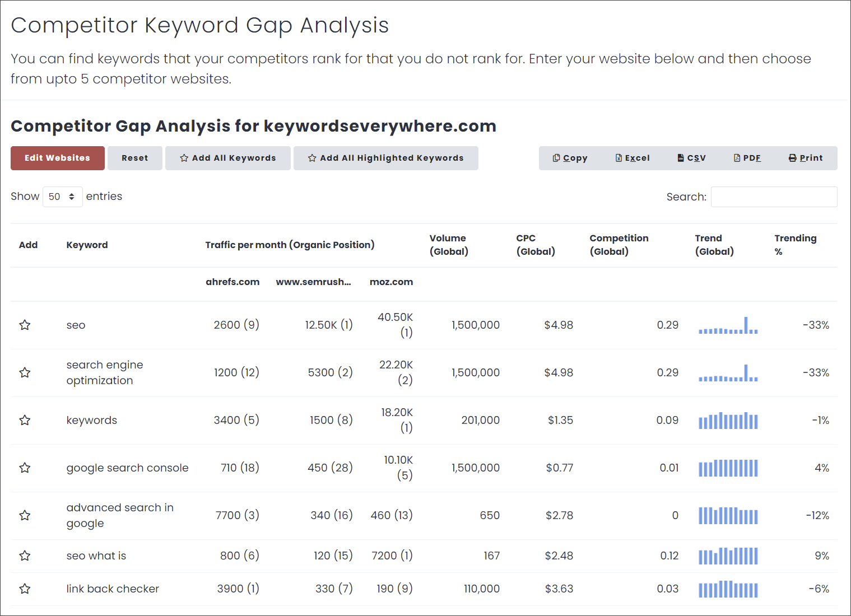The height and width of the screenshot is (616, 851).
Task: Sort by the Add column header
Action: point(28,245)
